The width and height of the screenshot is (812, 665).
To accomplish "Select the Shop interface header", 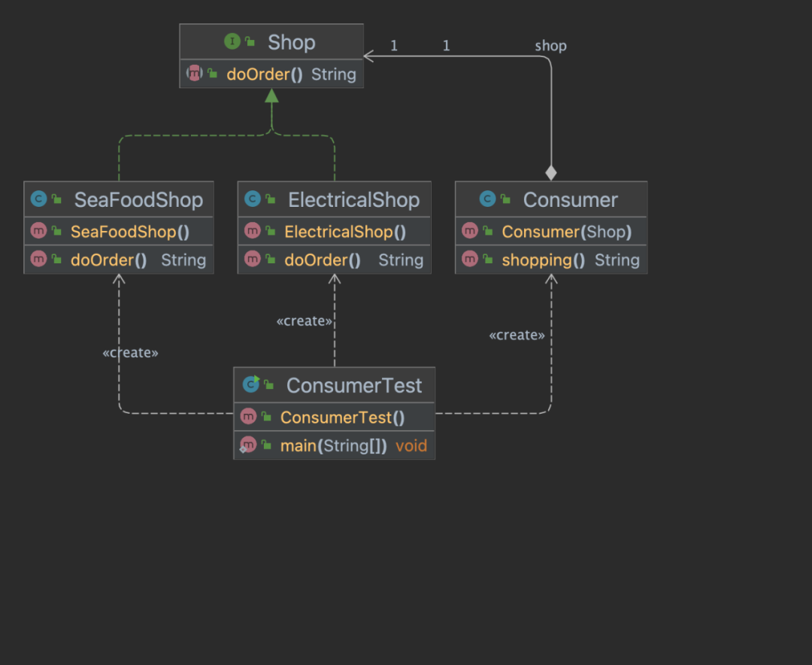I will 271,41.
